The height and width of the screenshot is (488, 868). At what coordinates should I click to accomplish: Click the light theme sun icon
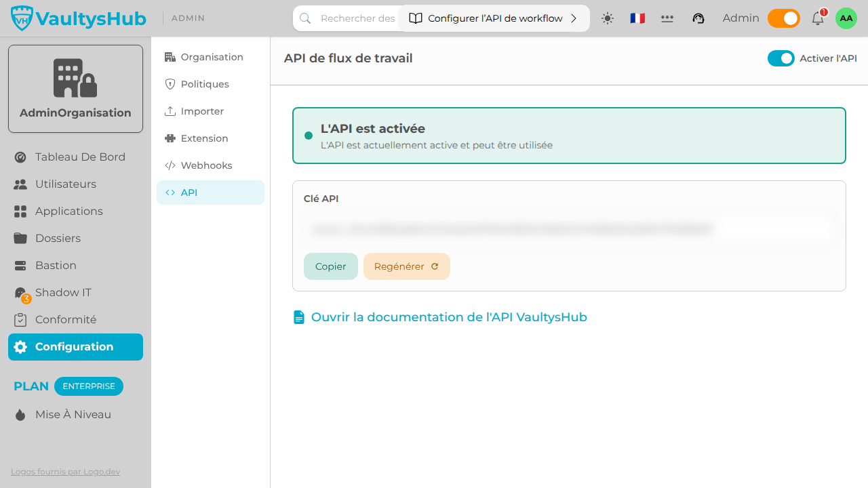tap(608, 18)
